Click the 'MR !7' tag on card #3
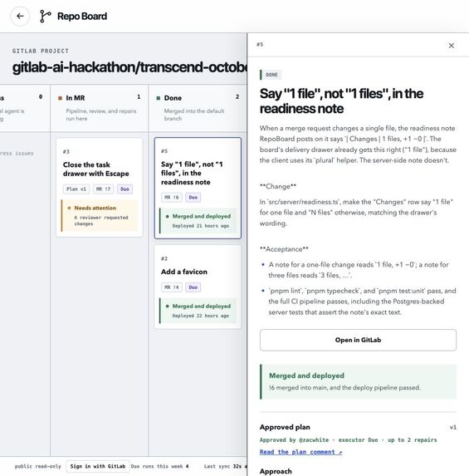Viewport: 469px width, 476px height. coord(103,189)
